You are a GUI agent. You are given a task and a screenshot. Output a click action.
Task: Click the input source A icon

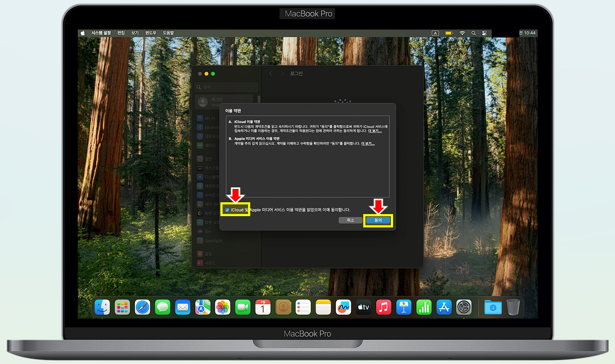[x=435, y=33]
